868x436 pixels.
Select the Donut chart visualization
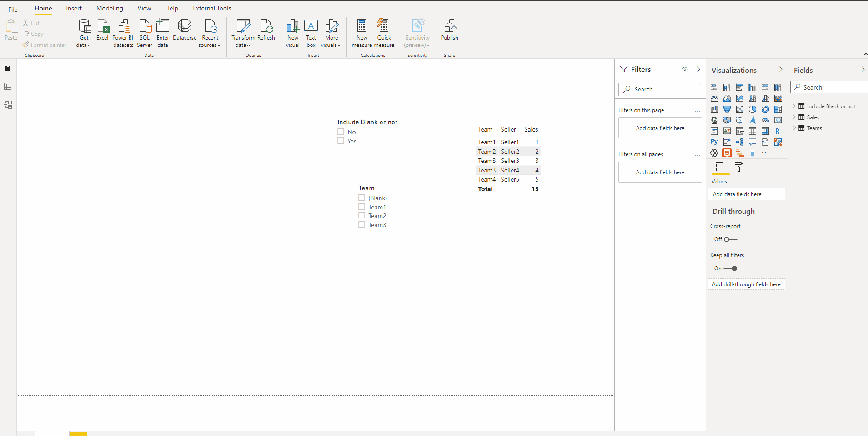pos(765,109)
